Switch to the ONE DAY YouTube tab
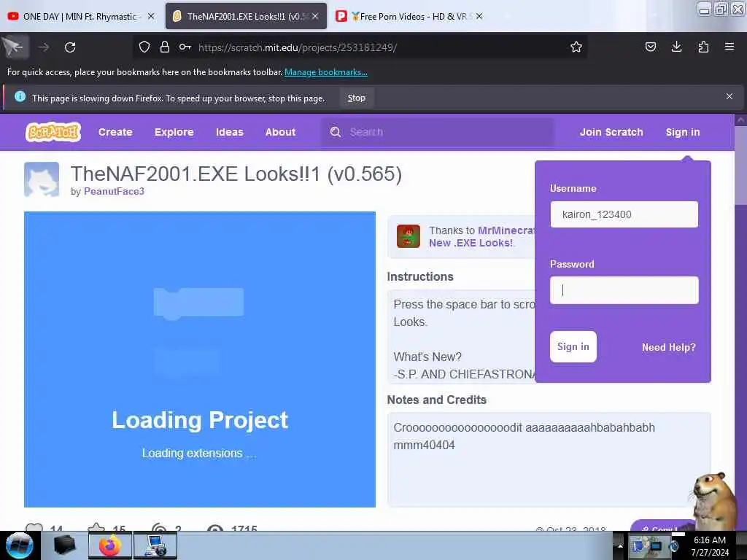This screenshot has height=560, width=747. click(80, 16)
